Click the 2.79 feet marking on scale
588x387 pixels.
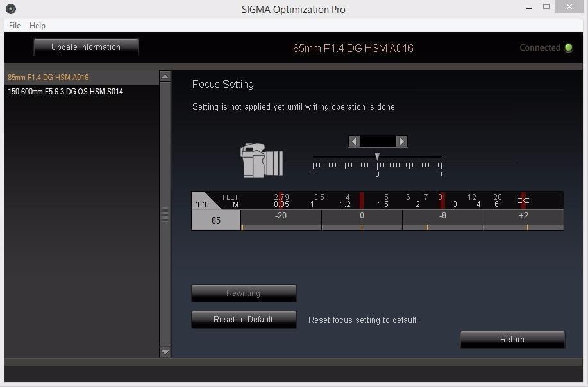pyautogui.click(x=281, y=197)
